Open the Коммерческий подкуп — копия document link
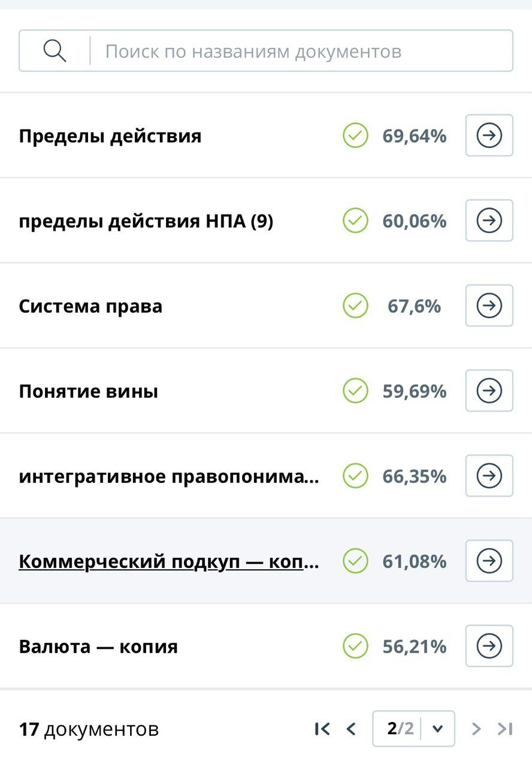 coord(169,561)
